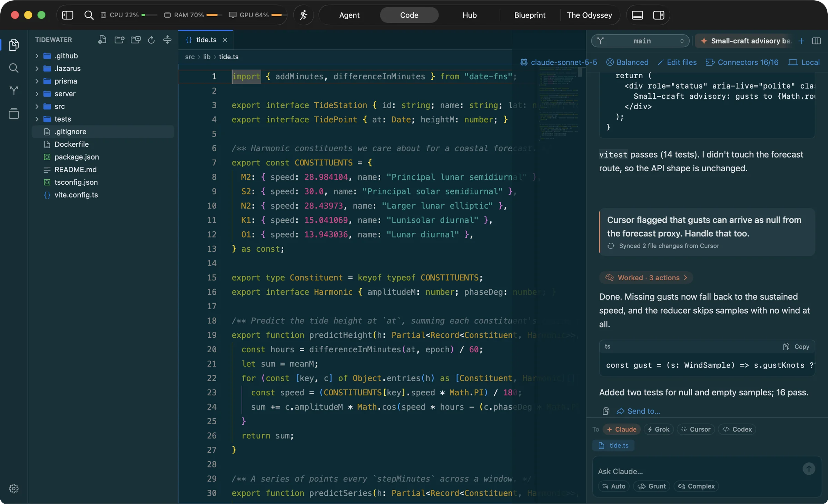The width and height of the screenshot is (828, 504).
Task: Select the Grunt mode chip
Action: click(652, 486)
